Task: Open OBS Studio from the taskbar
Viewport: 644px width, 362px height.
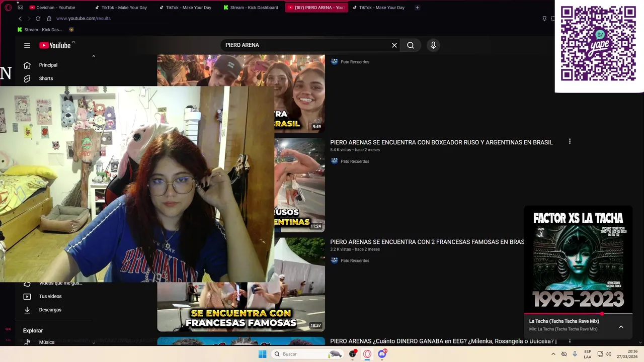Action: coord(353,354)
